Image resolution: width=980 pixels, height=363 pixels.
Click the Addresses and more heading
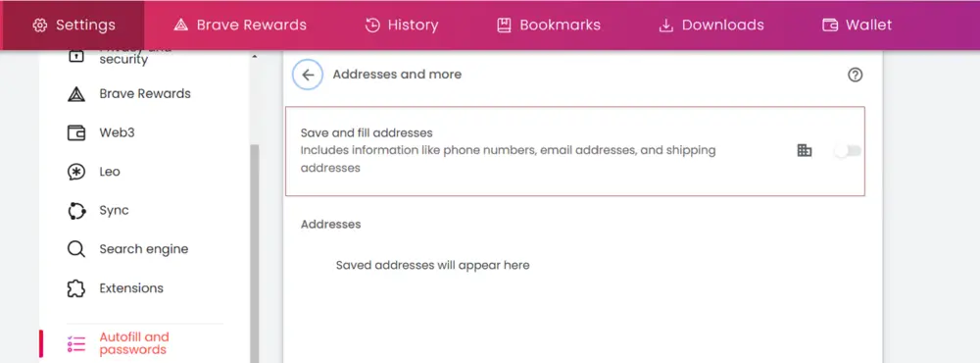pyautogui.click(x=397, y=75)
